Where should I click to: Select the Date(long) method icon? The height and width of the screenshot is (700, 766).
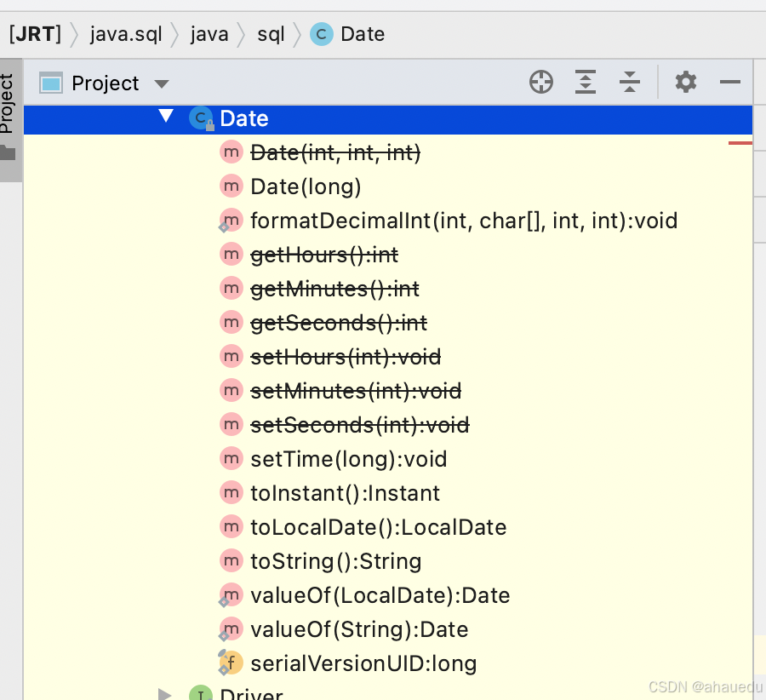coord(231,186)
